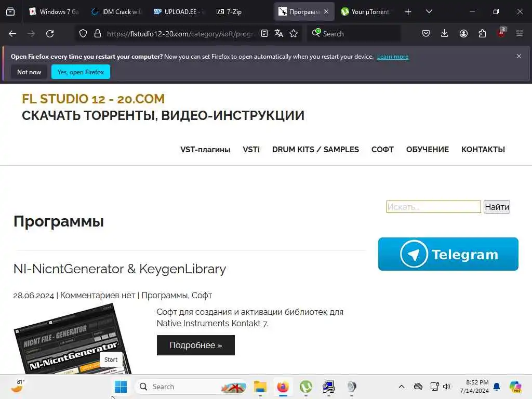Open the FL STUDIO 12 - 20.COM site title

coord(94,99)
